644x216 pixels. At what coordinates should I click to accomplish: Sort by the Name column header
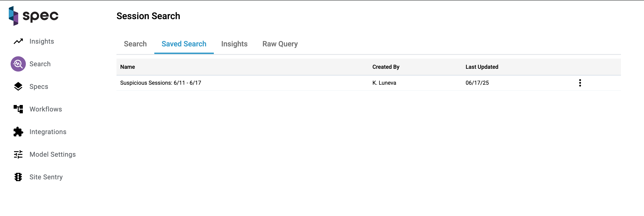coord(128,67)
